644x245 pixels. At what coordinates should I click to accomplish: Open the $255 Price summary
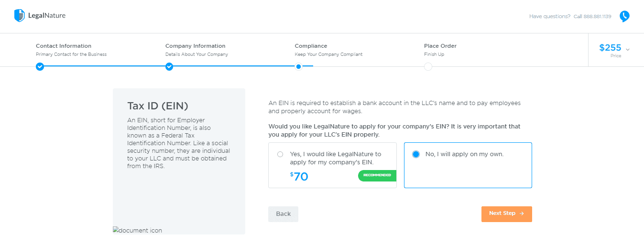click(610, 50)
